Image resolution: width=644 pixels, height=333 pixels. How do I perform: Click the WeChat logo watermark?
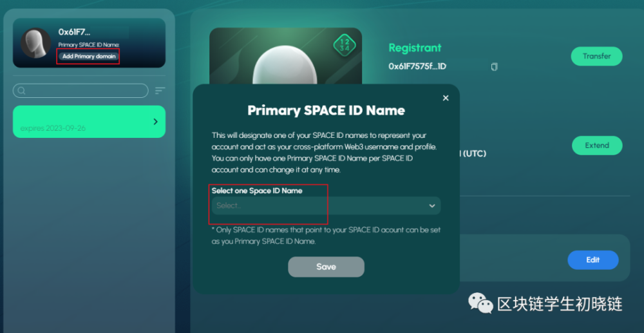pyautogui.click(x=480, y=303)
